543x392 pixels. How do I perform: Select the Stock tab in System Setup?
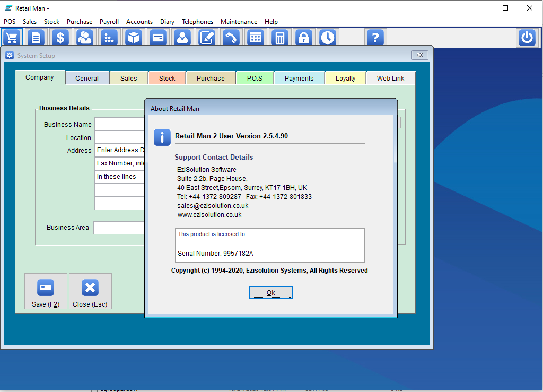(167, 79)
